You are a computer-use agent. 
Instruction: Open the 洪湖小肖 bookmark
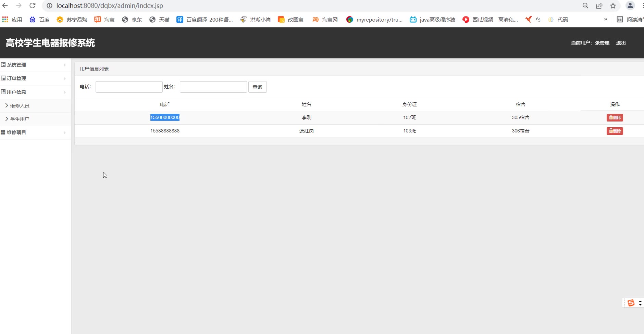point(256,20)
